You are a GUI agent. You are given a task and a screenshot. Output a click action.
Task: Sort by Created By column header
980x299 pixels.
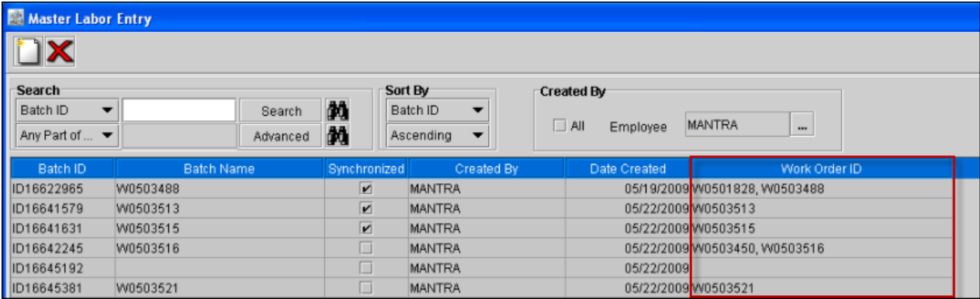point(487,169)
